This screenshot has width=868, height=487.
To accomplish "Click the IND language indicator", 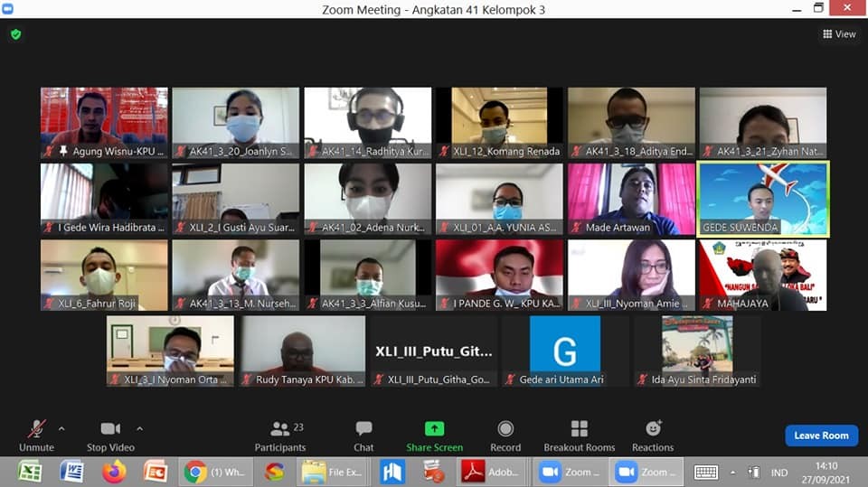I will [779, 473].
